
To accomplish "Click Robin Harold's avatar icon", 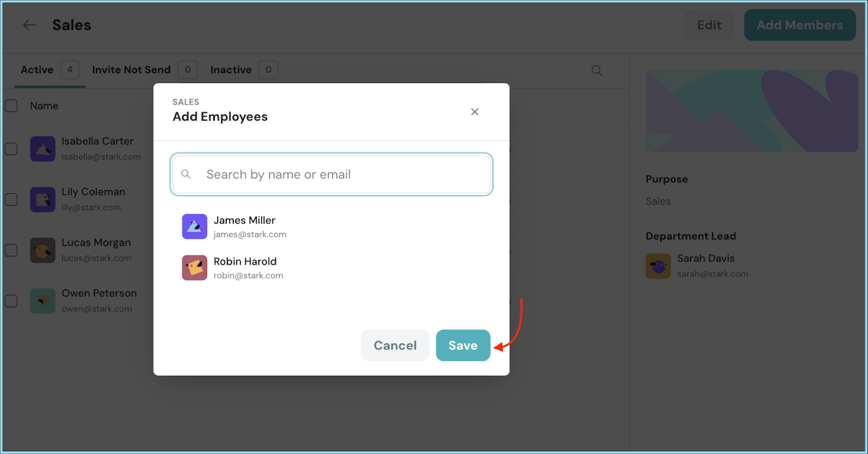I will (194, 268).
